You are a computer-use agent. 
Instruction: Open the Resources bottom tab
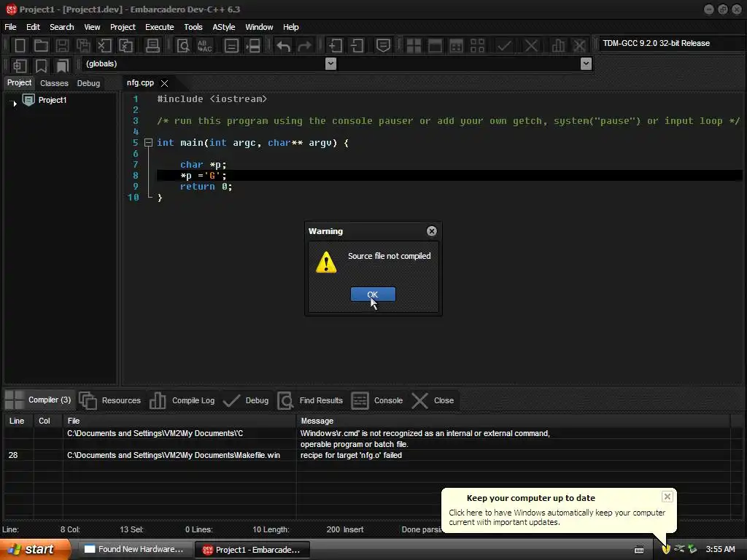110,400
